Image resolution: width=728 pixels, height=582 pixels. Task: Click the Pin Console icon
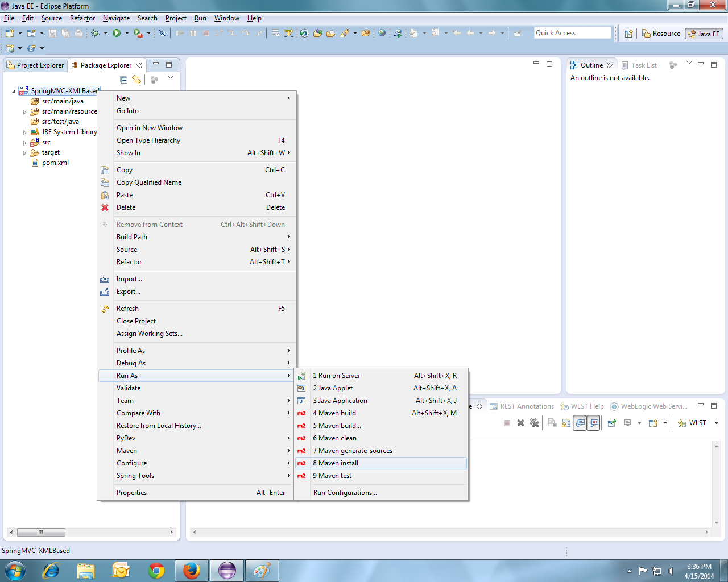[612, 423]
